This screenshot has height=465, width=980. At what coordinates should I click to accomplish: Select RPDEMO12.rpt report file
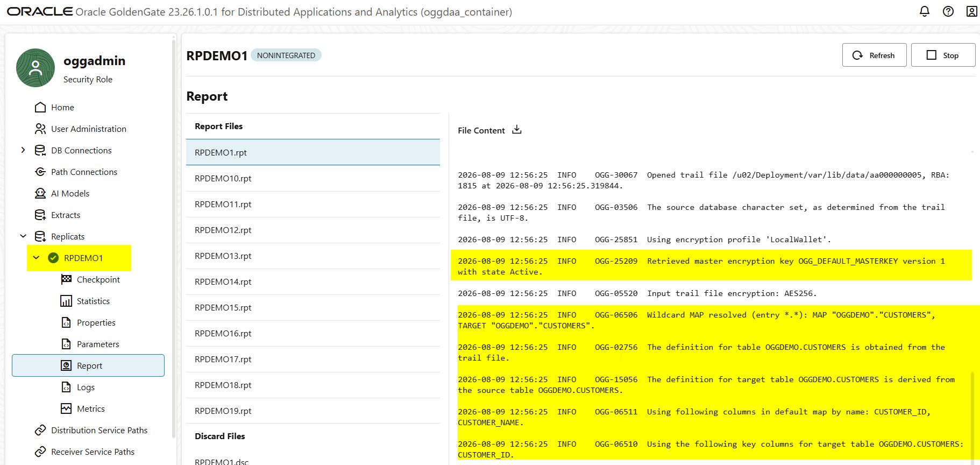pos(313,230)
